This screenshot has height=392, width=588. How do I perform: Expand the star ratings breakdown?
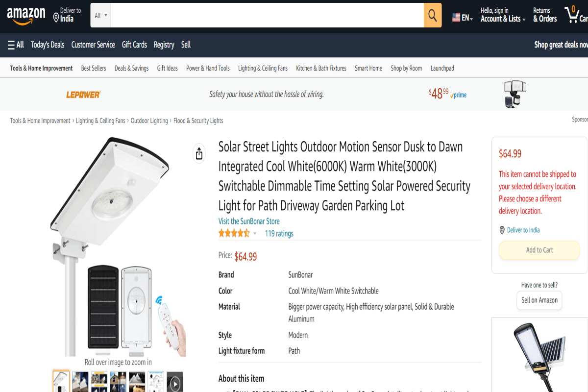tap(254, 234)
